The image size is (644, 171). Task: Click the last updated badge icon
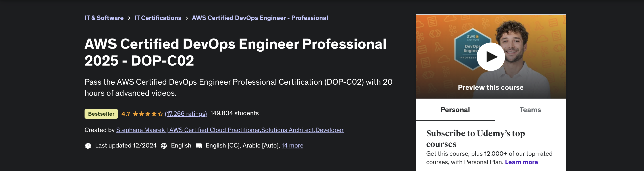(88, 146)
